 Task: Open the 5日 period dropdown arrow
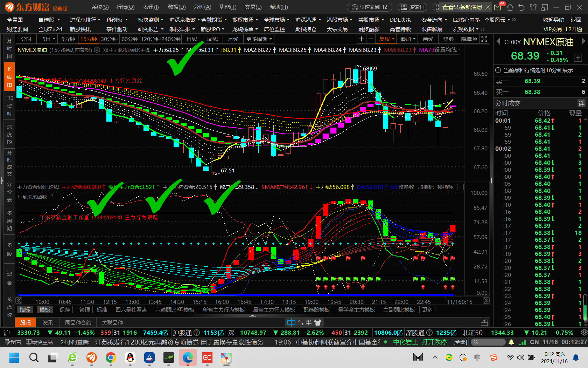pos(54,39)
